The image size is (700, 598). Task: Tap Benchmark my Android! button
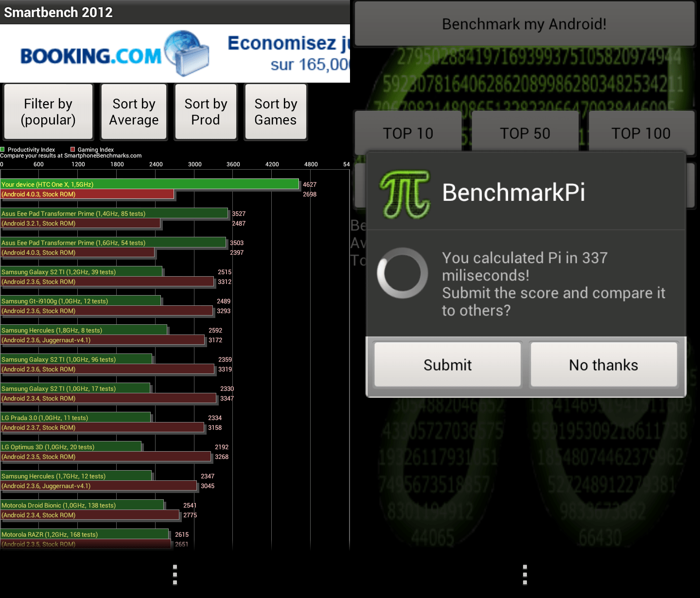click(x=525, y=24)
